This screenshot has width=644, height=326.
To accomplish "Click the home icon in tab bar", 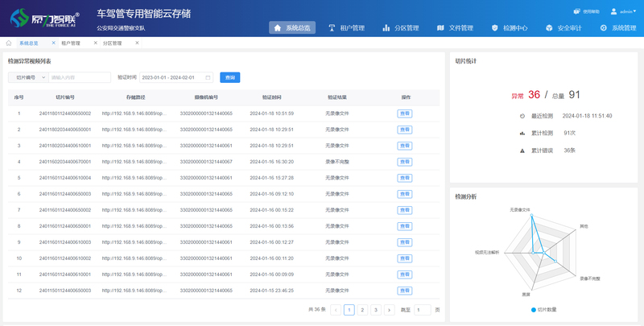I will click(x=9, y=43).
